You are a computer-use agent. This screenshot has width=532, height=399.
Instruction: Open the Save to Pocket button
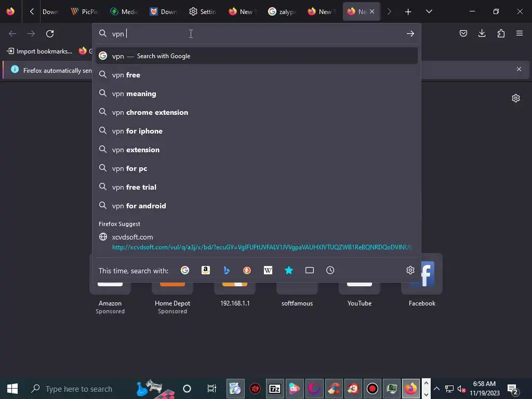[463, 33]
